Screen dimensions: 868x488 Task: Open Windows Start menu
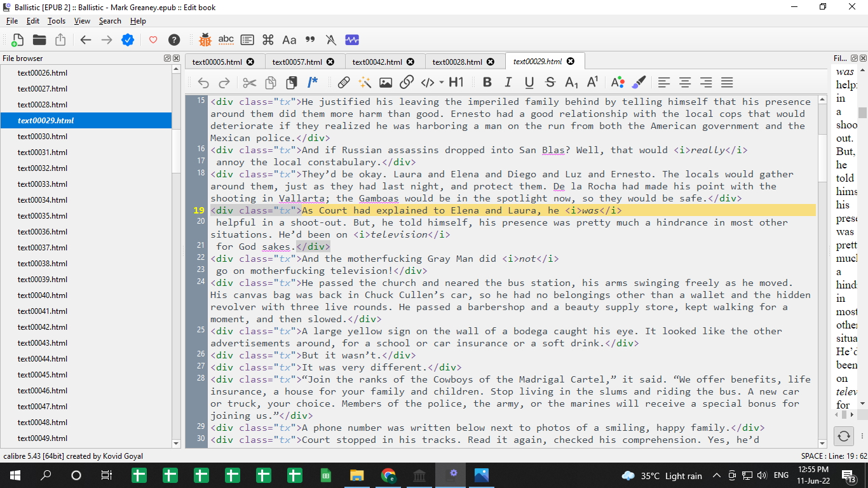pos(15,475)
